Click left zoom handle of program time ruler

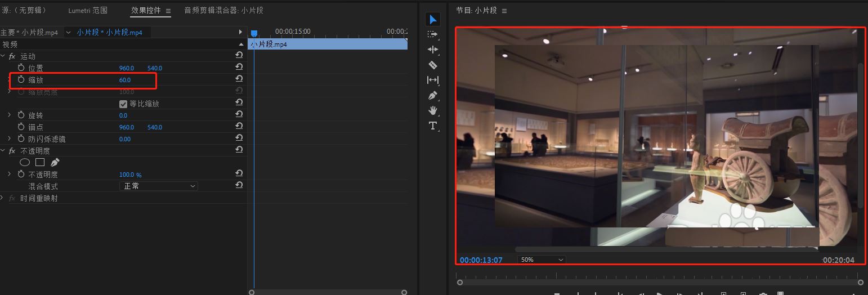point(460,282)
